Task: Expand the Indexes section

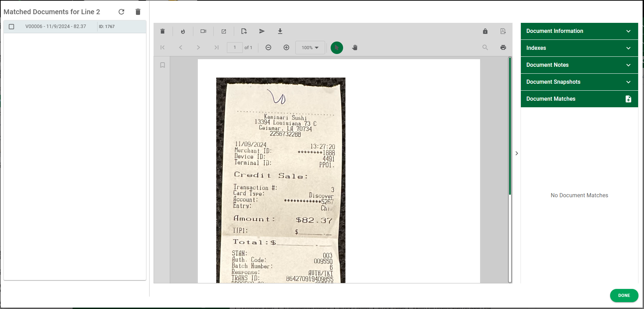Action: (579, 48)
